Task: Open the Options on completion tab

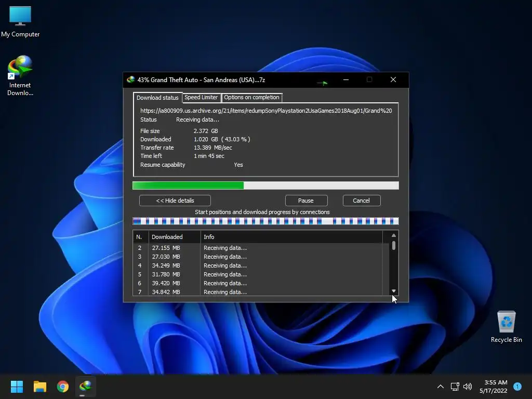Action: pos(252,97)
